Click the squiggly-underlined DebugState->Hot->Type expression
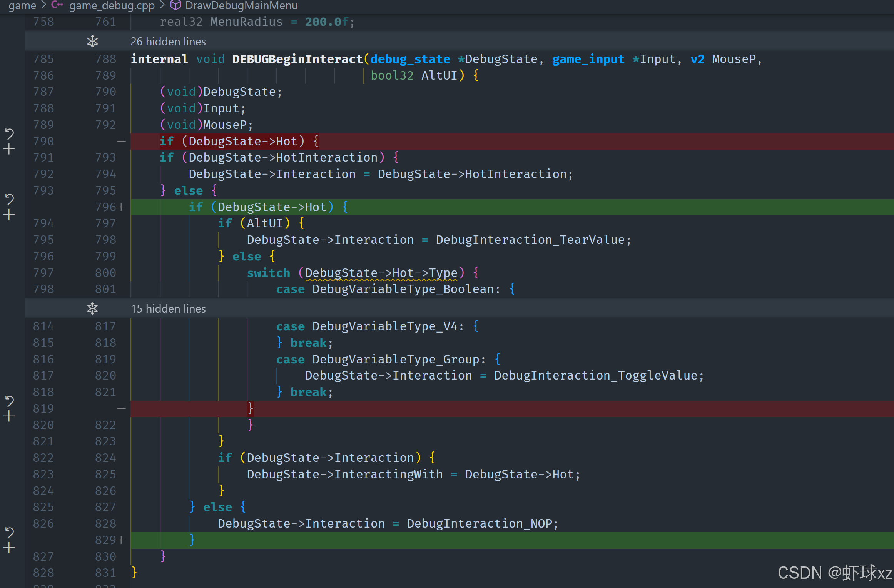 click(x=381, y=273)
